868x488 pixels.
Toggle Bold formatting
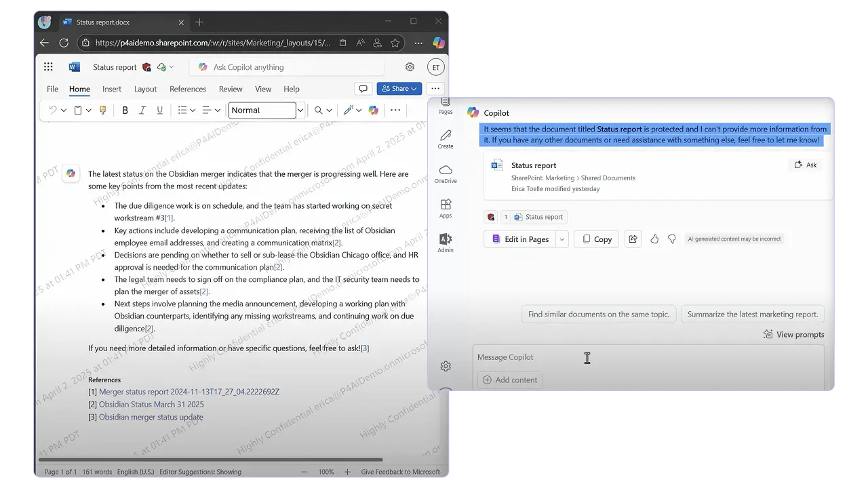coord(125,110)
